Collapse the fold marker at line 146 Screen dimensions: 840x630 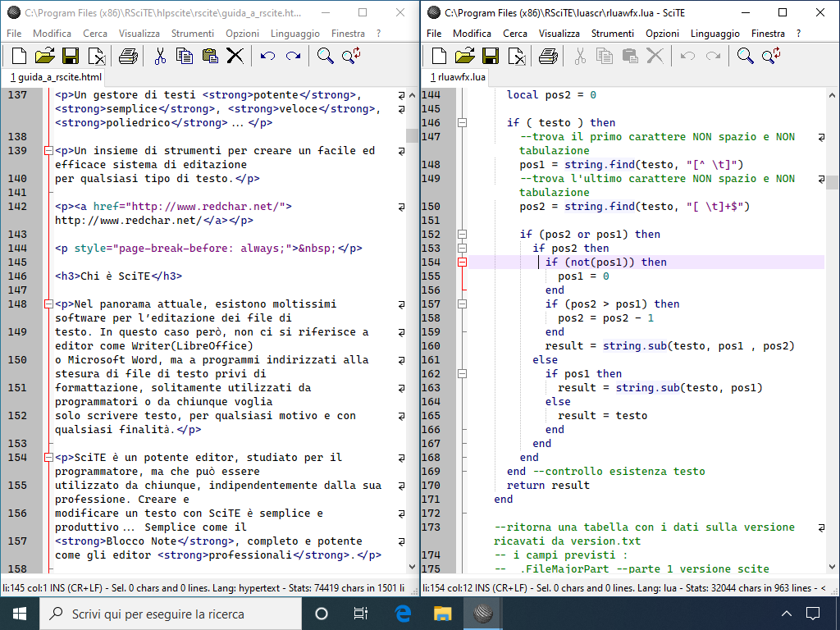[x=462, y=123]
